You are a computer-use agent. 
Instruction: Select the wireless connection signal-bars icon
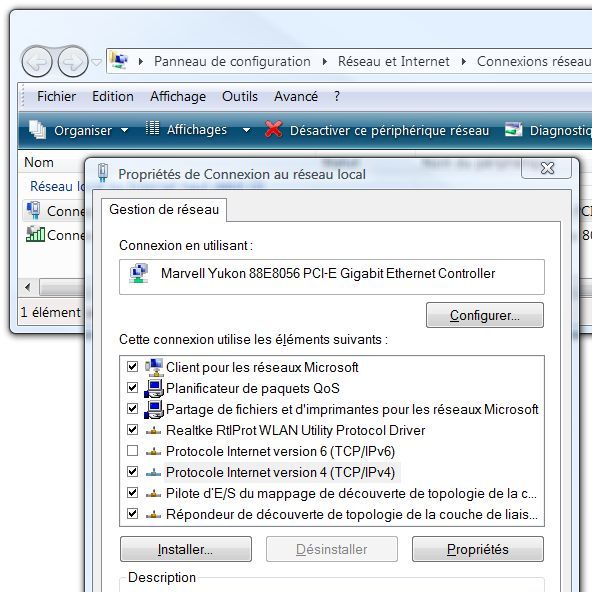click(35, 234)
